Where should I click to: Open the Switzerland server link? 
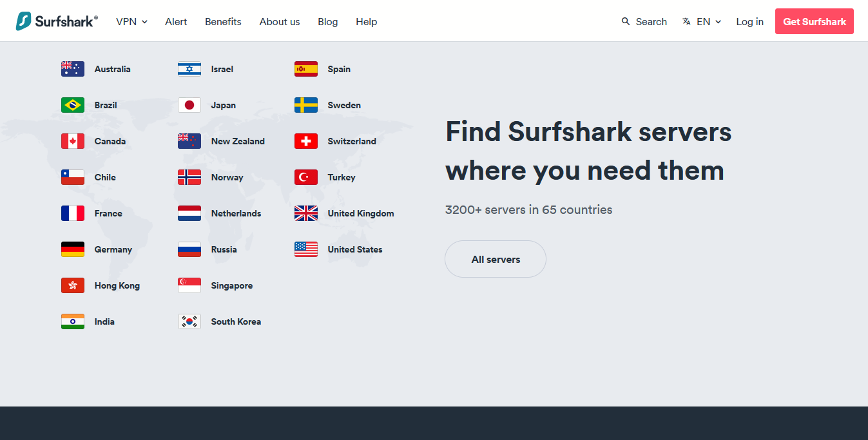point(352,141)
